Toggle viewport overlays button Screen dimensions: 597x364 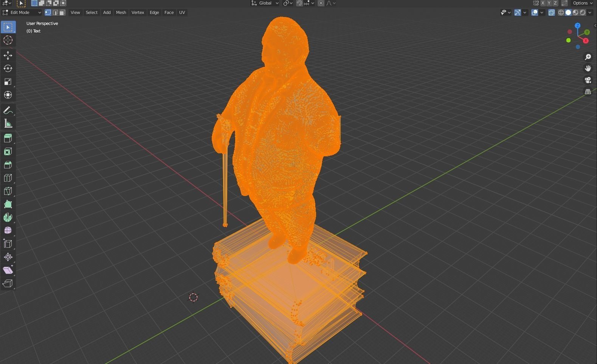click(535, 12)
